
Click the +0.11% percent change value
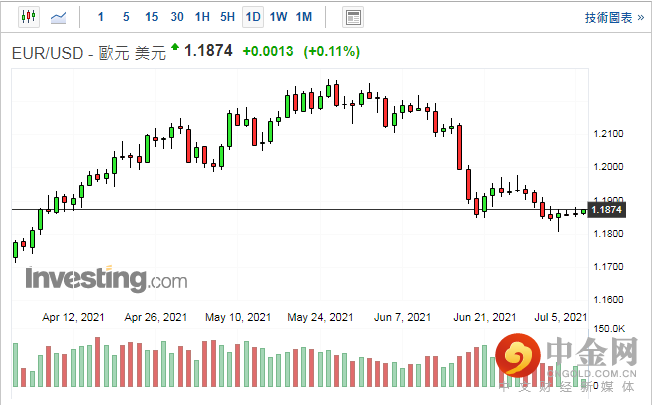click(332, 51)
